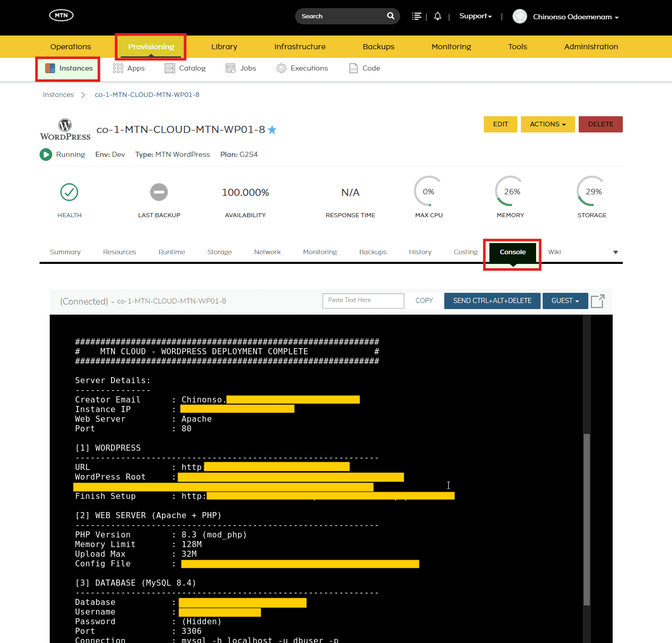Viewport: 672px width, 643px height.
Task: Expand the Support dropdown
Action: tap(476, 16)
